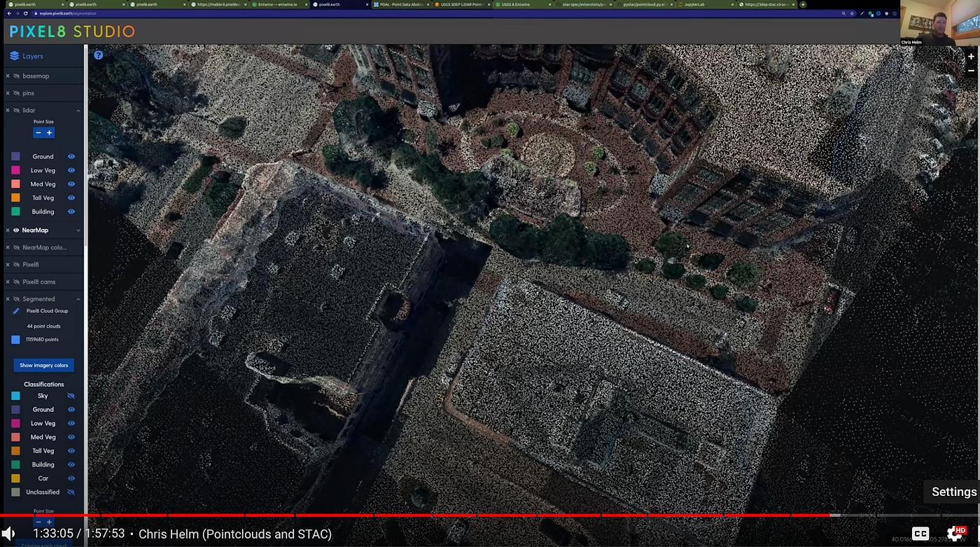The height and width of the screenshot is (547, 980).
Task: Open video settings gear icon
Action: [954, 534]
